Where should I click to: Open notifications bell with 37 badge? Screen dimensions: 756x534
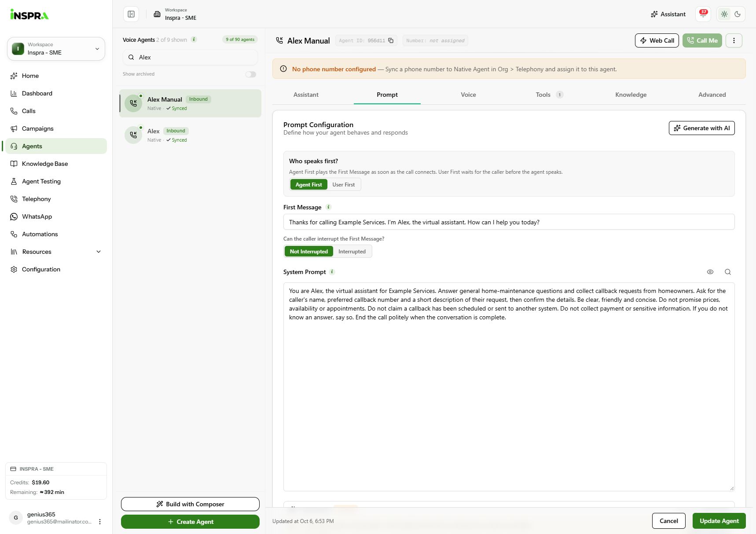tap(703, 14)
